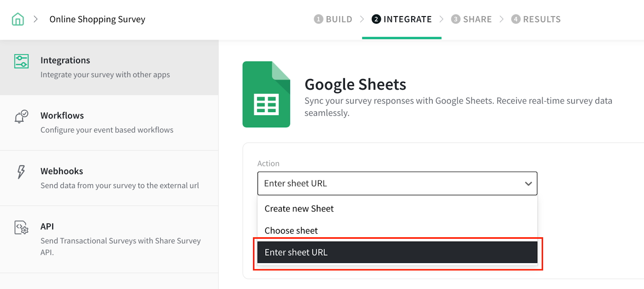Open the Action dropdown chevron
The width and height of the screenshot is (644, 289).
pyautogui.click(x=528, y=184)
